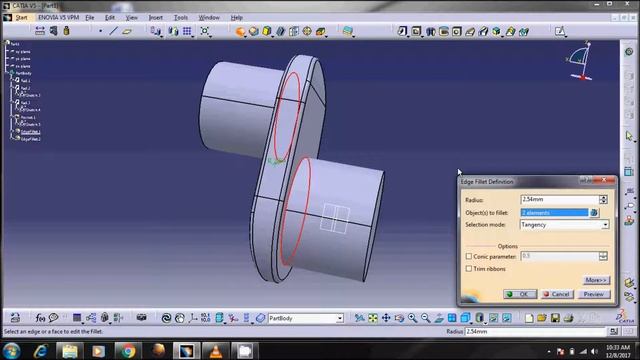Select the Line reference element tool
This screenshot has width=640, height=360.
(x=113, y=31)
